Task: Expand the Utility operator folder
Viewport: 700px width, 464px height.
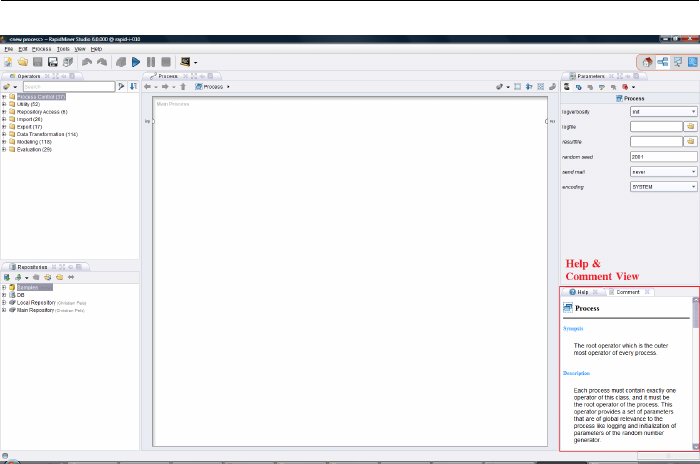Action: pos(4,104)
